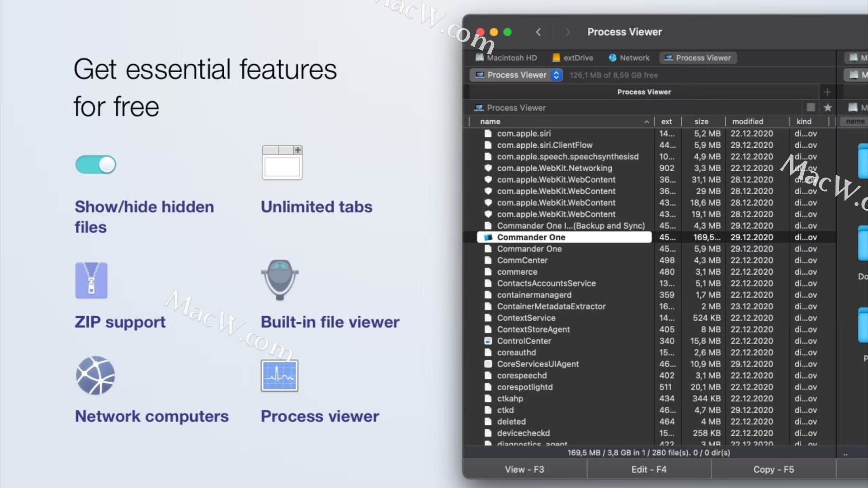Select the commerce process row
Screen dimensions: 868x488
650,272
